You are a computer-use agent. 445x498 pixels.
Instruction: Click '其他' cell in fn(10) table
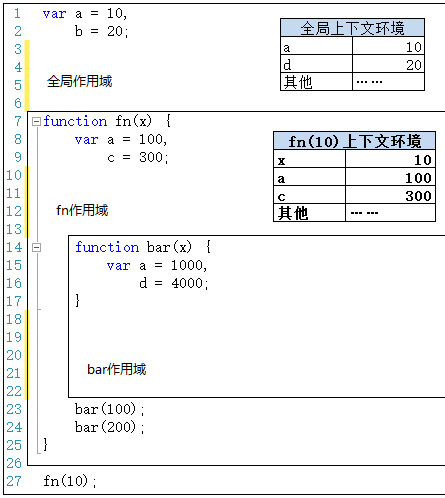point(309,213)
